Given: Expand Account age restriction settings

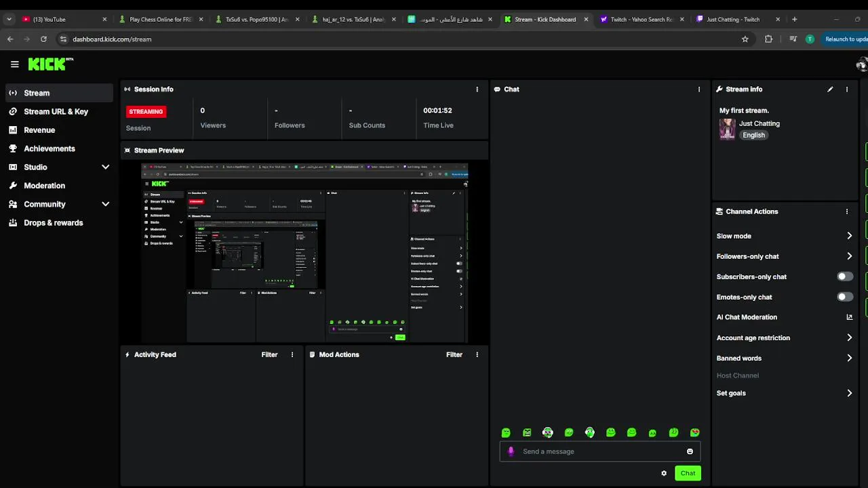Looking at the screenshot, I should [849, 338].
